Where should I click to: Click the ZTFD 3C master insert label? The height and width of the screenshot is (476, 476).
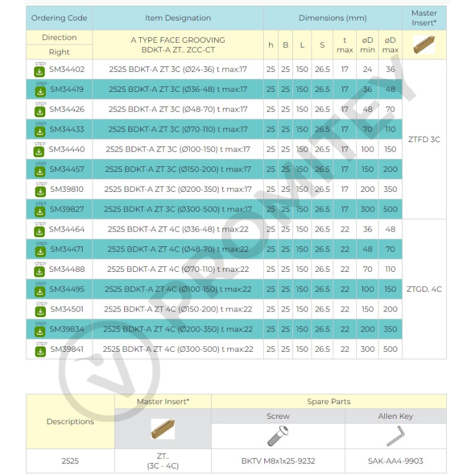click(424, 140)
